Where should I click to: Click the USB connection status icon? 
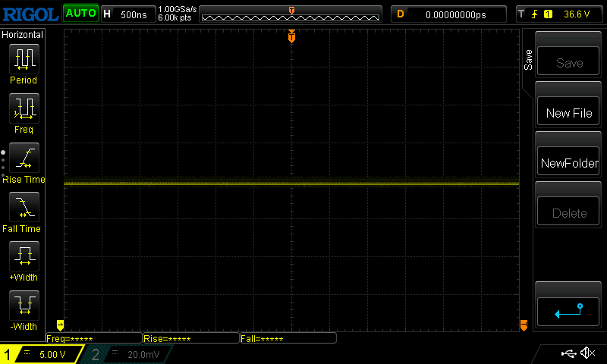coord(568,353)
